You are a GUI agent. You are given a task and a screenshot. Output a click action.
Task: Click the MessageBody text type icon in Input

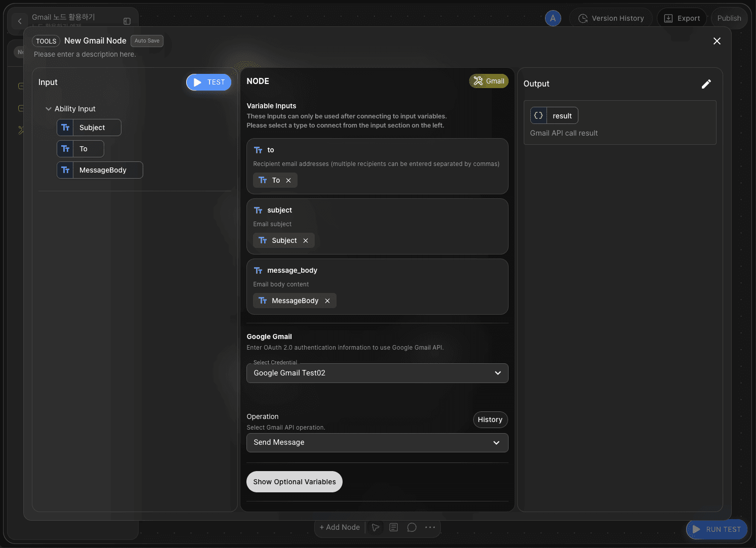click(65, 170)
